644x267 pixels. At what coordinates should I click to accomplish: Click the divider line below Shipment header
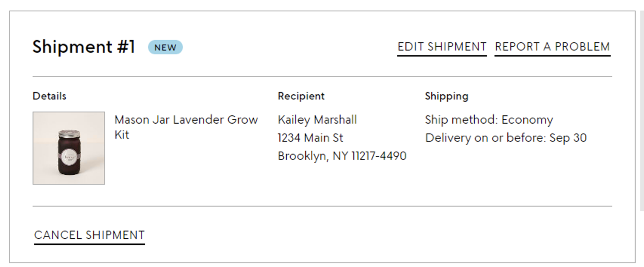322,77
